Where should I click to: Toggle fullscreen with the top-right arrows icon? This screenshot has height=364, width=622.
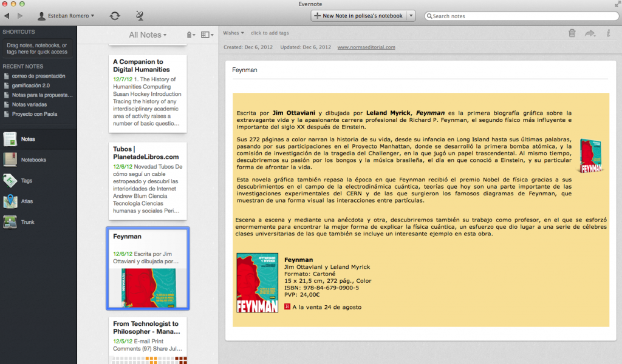click(x=617, y=4)
